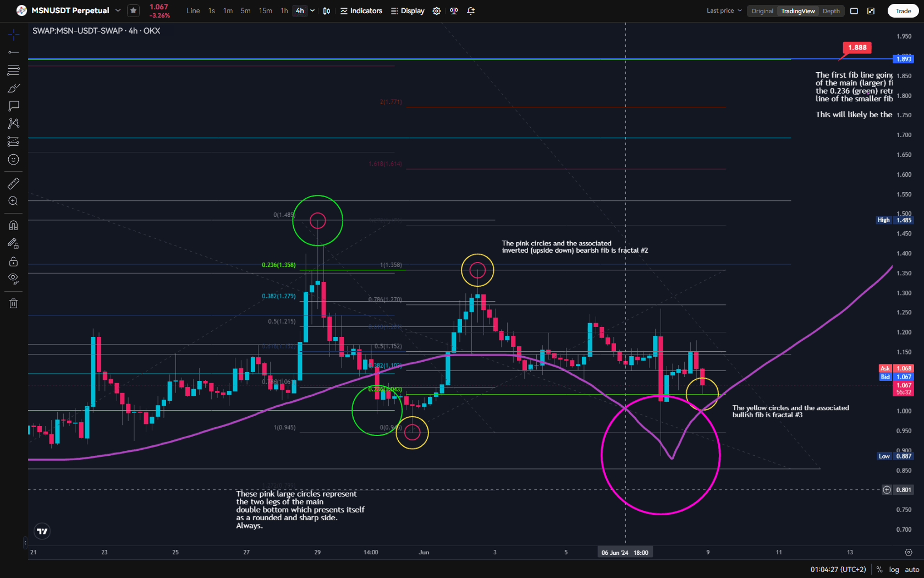Select the crosshair cursor tool
Viewport: 924px width, 578px height.
(x=14, y=35)
